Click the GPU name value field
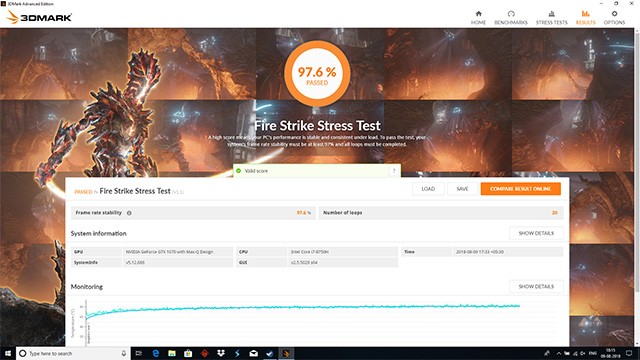 tap(178, 252)
